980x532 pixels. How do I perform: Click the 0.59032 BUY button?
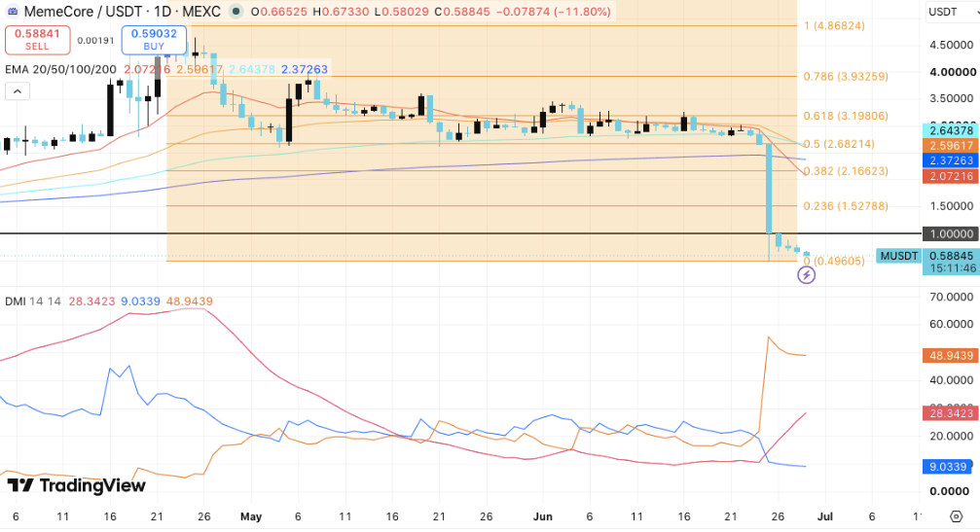[154, 39]
